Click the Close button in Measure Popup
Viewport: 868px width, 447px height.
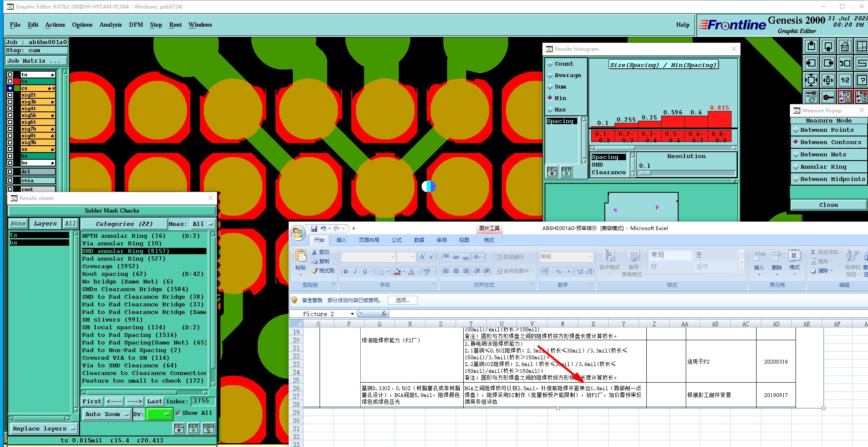click(829, 205)
